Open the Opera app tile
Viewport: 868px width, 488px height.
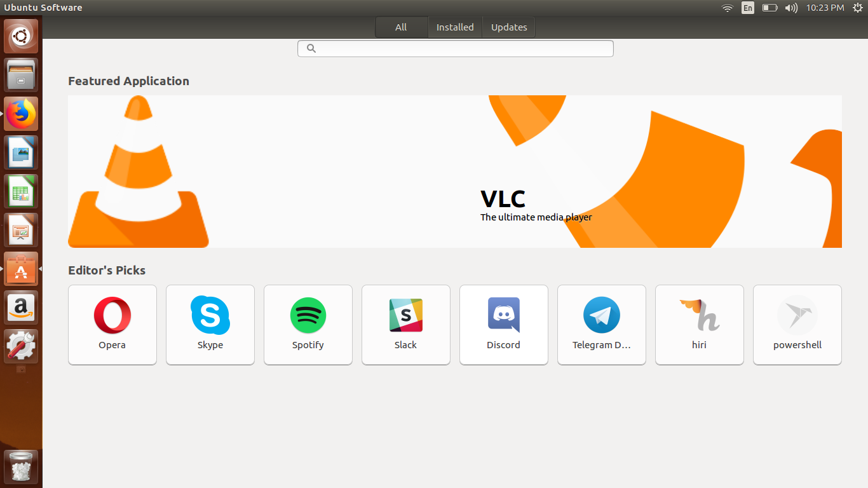(112, 324)
